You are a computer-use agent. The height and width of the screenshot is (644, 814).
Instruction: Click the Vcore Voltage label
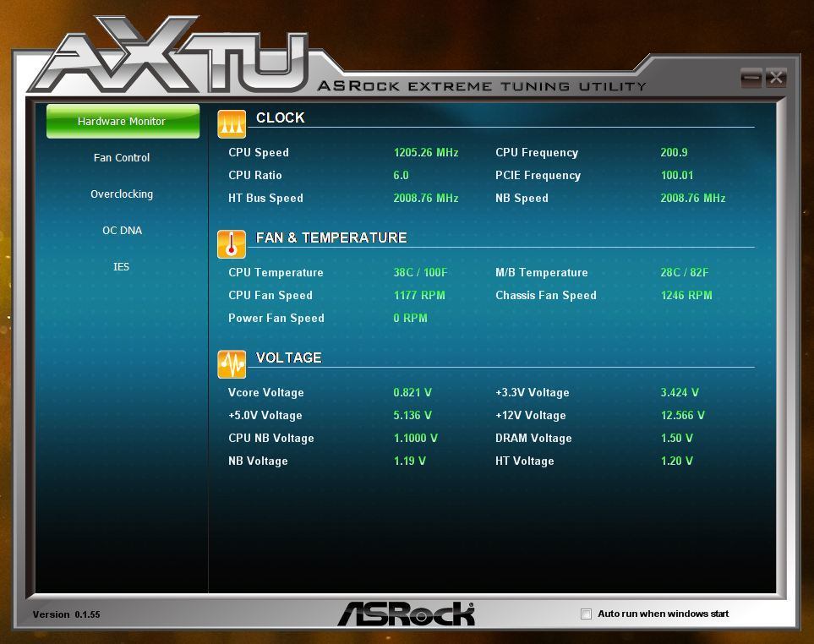click(265, 392)
